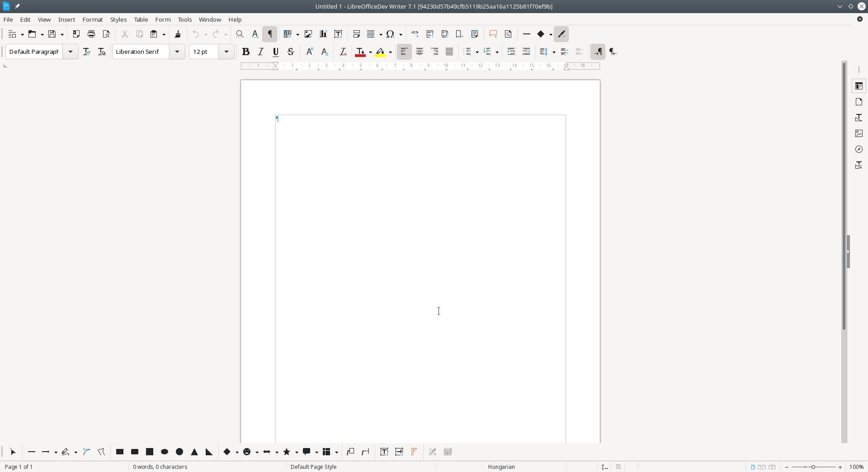Screen dimensions: 868x472
Task: Expand the Font Color dropdown arrow
Action: [x=370, y=52]
